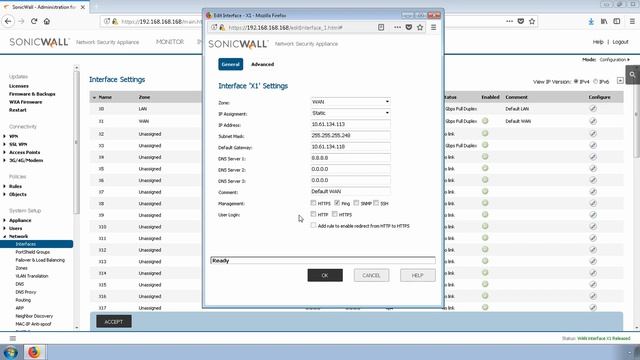Uncheck Ping management checkbox
This screenshot has height=360, width=640.
tap(337, 202)
